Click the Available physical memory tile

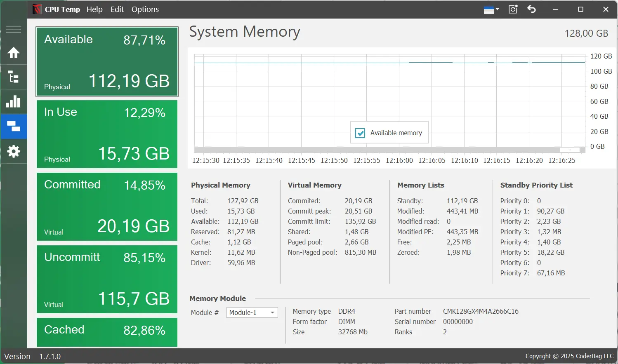tap(107, 62)
